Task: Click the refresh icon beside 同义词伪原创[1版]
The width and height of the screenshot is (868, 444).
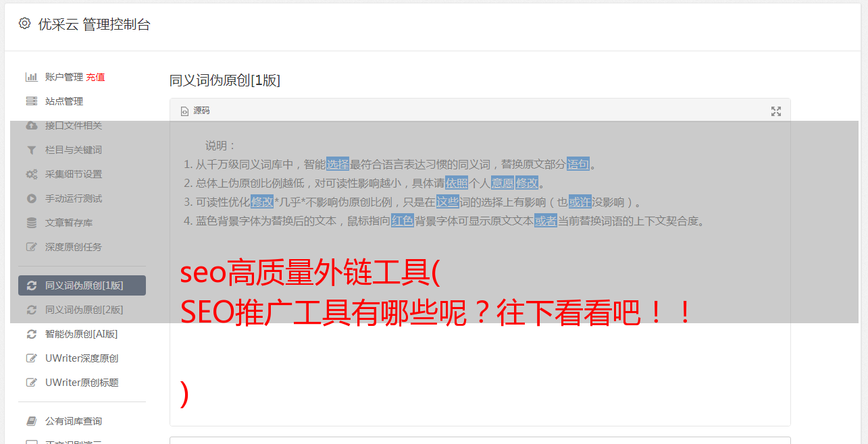Action: pos(32,285)
